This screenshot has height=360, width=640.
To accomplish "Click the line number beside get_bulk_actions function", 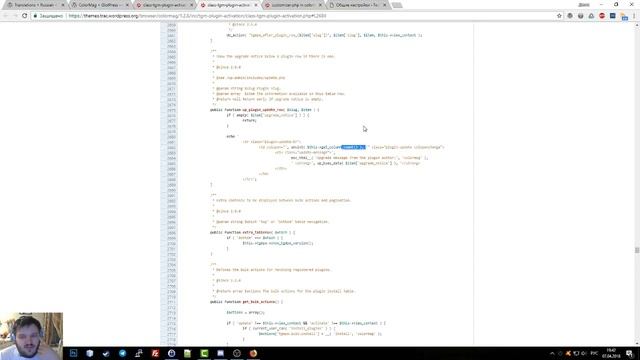I will 171,302.
